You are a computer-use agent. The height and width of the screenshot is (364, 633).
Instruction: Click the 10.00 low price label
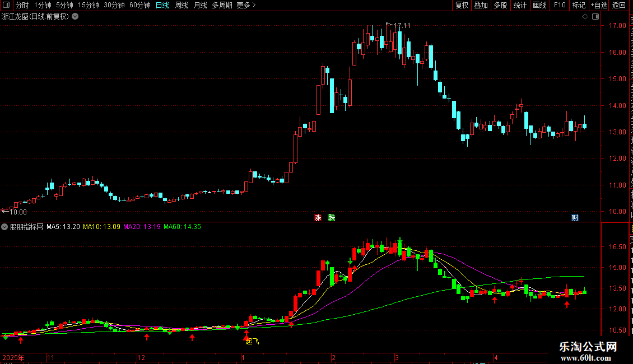(18, 212)
